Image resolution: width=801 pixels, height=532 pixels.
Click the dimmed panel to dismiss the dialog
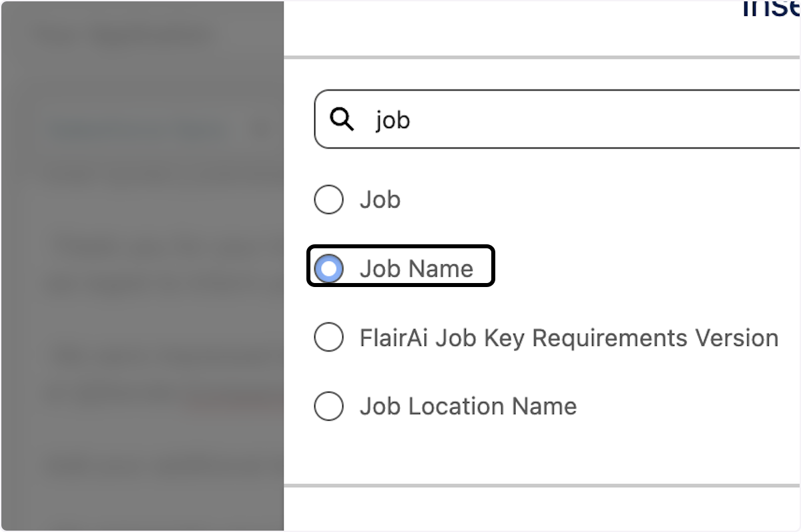(140, 267)
